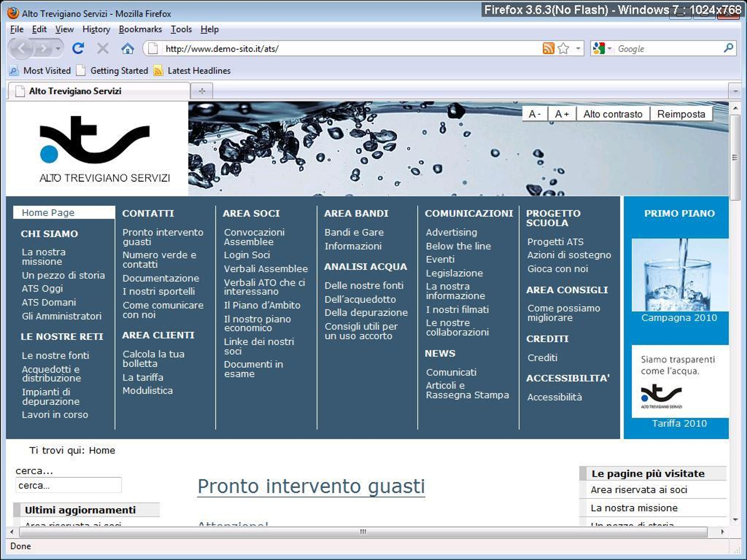Screen dimensions: 747x560
Task: Open a new tab with the plus icon
Action: 202,91
